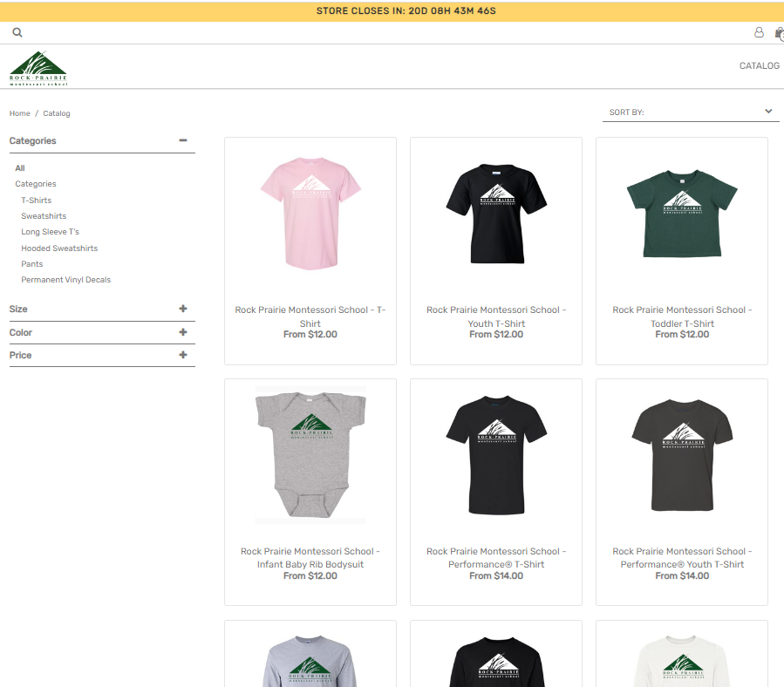784x687 pixels.
Task: Open the shopping cart icon
Action: coord(779,33)
